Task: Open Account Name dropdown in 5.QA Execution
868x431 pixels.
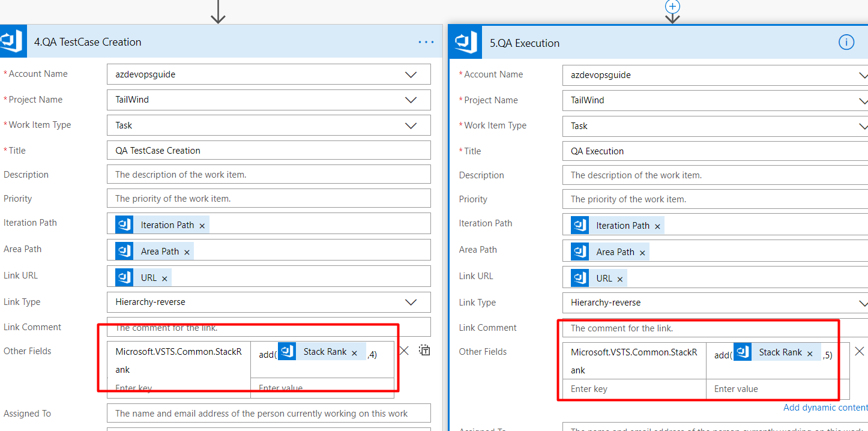Action: click(863, 75)
